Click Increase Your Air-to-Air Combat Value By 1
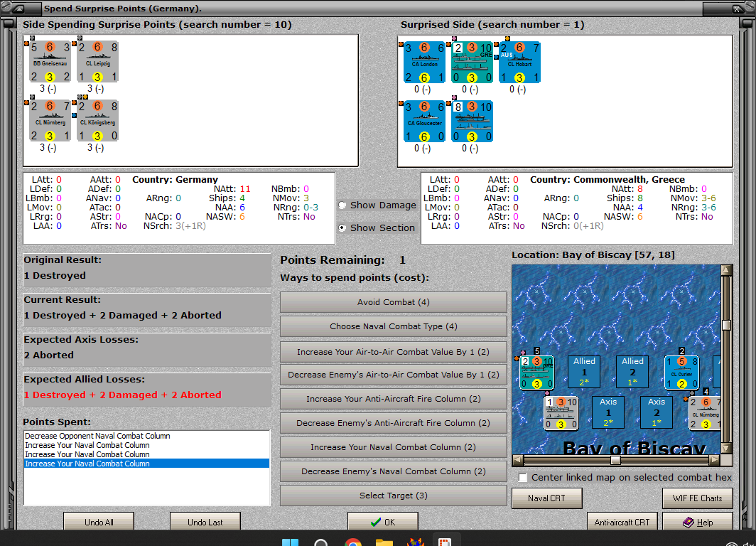 (x=394, y=352)
